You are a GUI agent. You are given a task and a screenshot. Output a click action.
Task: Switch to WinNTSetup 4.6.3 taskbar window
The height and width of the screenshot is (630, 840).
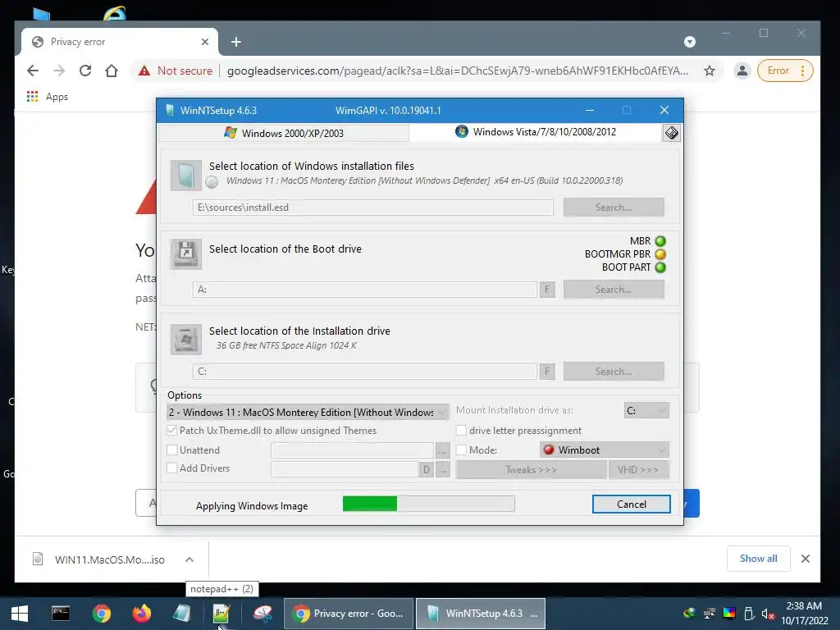[481, 614]
